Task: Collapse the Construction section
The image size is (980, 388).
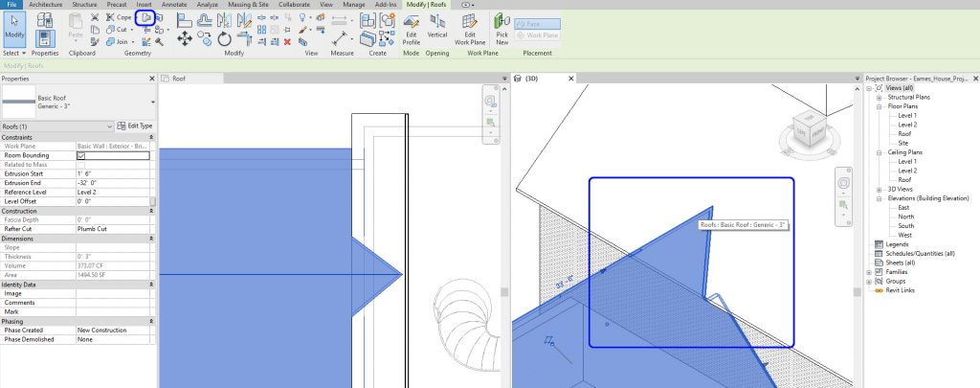Action: [x=151, y=211]
